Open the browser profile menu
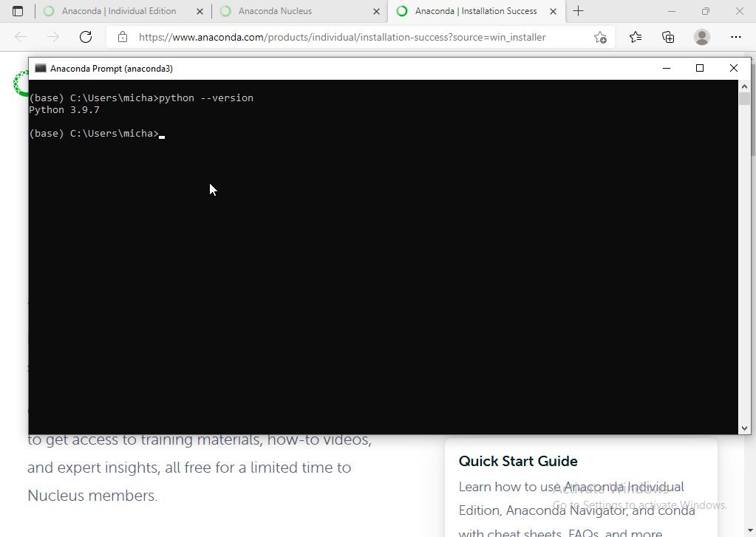The width and height of the screenshot is (756, 537). 701,37
